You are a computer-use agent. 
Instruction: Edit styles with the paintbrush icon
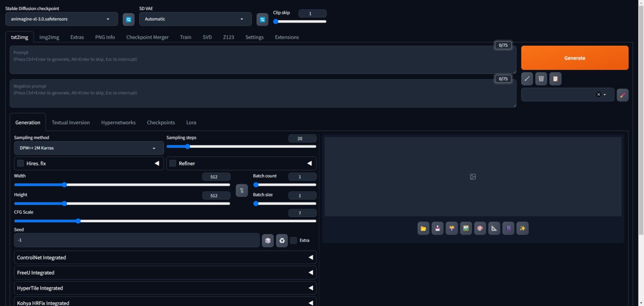coord(622,95)
